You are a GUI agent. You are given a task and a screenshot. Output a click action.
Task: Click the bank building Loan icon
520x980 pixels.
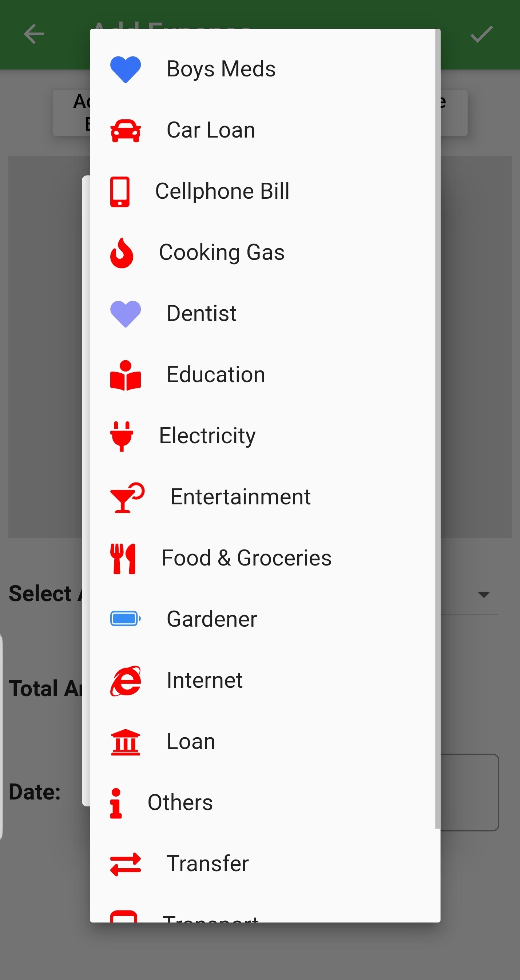125,742
